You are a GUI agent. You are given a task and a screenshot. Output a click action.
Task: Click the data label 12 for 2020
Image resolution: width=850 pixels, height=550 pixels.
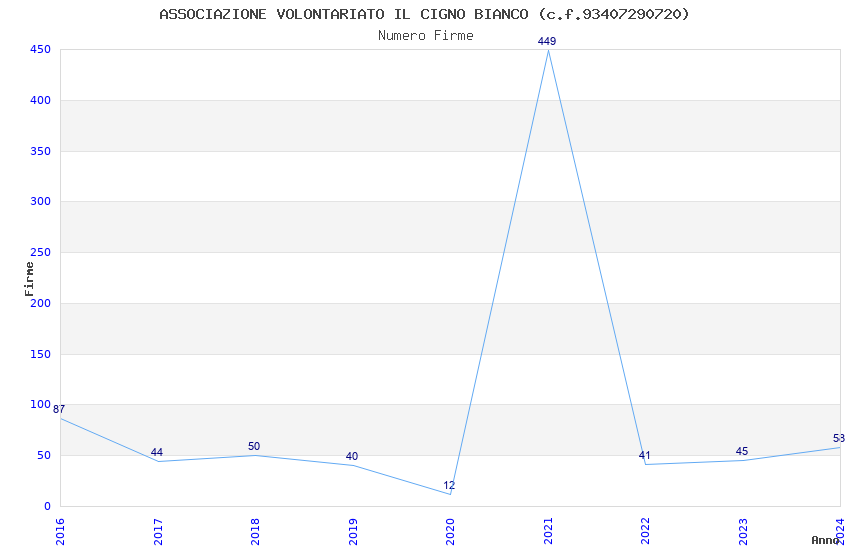[x=449, y=486]
